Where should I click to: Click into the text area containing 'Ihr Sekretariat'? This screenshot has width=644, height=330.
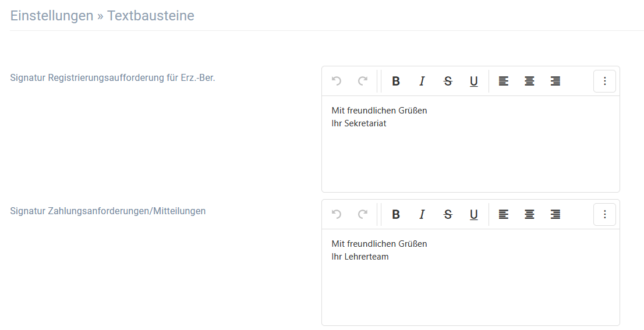[470, 144]
